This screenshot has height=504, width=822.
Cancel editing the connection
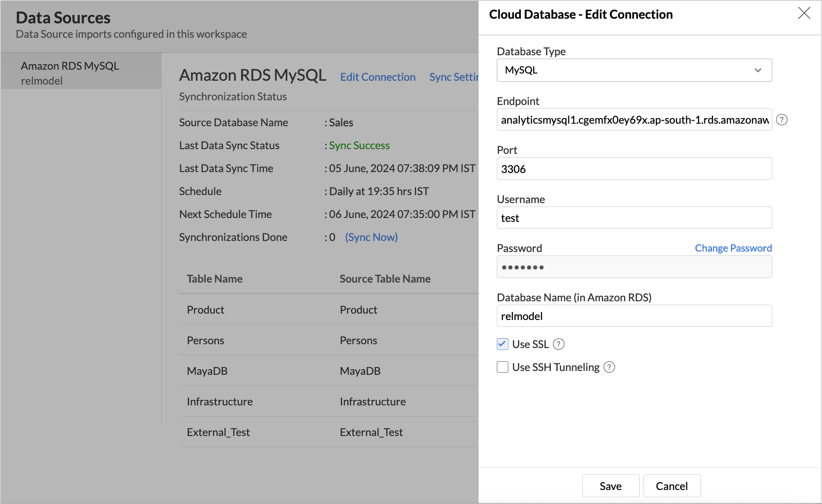click(672, 486)
